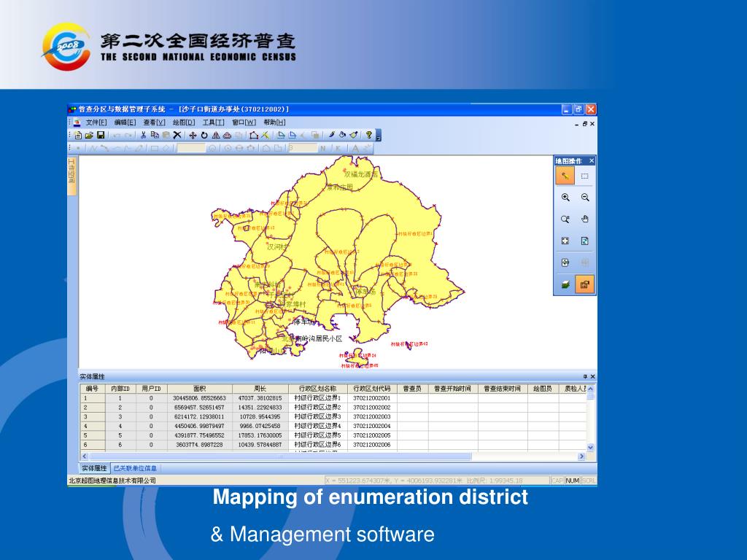The width and height of the screenshot is (747, 560).
Task: Click the second blue polygon-operation icon
Action: point(293,135)
